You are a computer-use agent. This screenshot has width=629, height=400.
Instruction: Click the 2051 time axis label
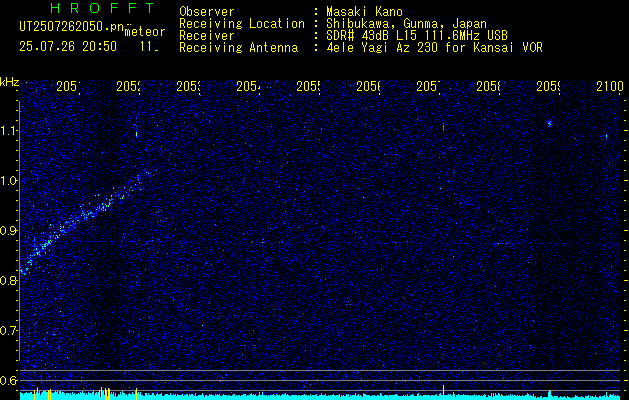[x=68, y=86]
